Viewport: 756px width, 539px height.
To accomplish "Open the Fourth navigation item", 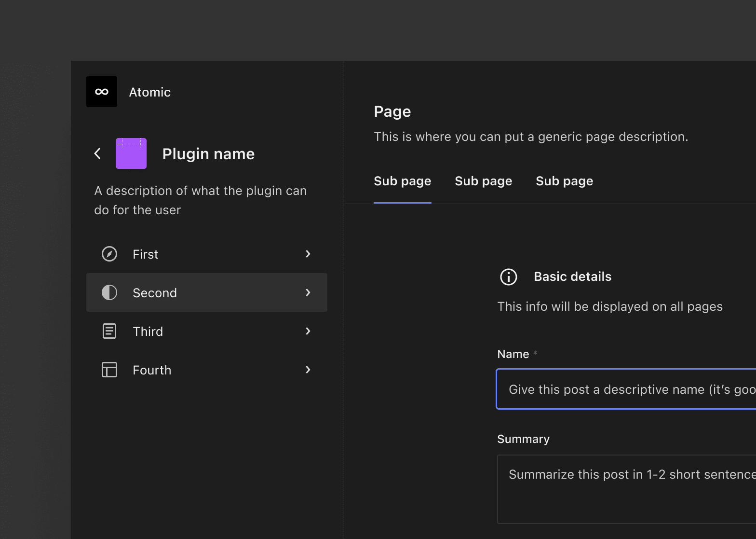I will coord(152,370).
